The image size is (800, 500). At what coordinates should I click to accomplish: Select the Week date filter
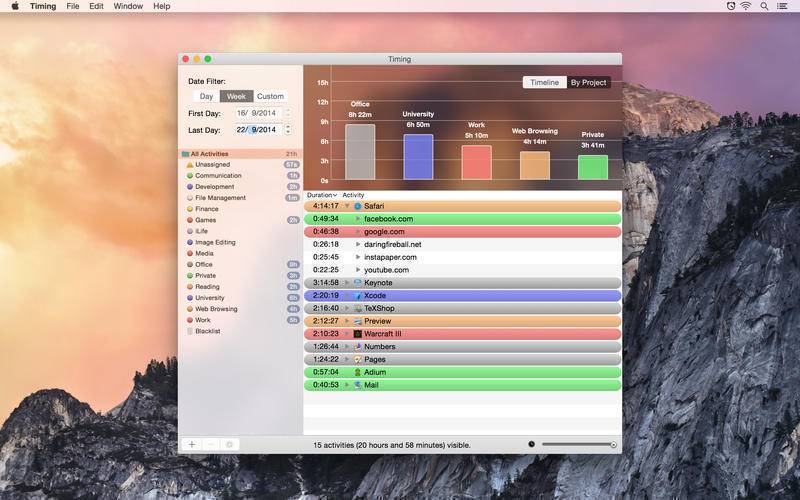point(236,96)
